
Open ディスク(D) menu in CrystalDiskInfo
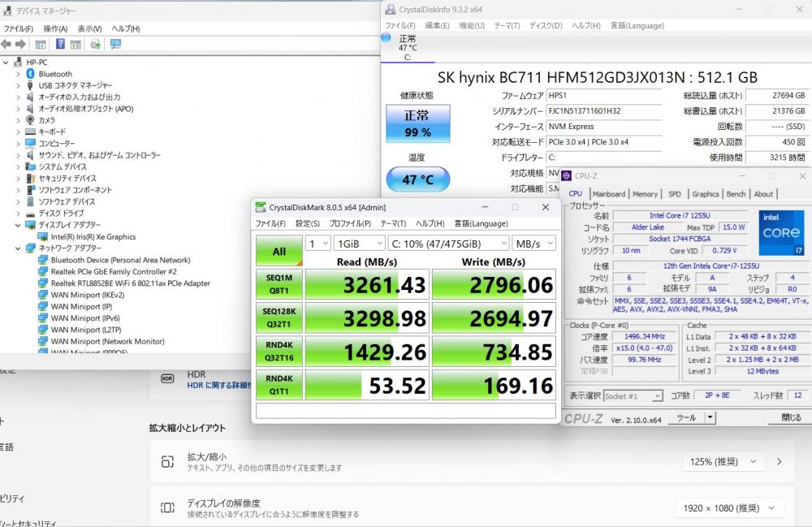pyautogui.click(x=546, y=25)
